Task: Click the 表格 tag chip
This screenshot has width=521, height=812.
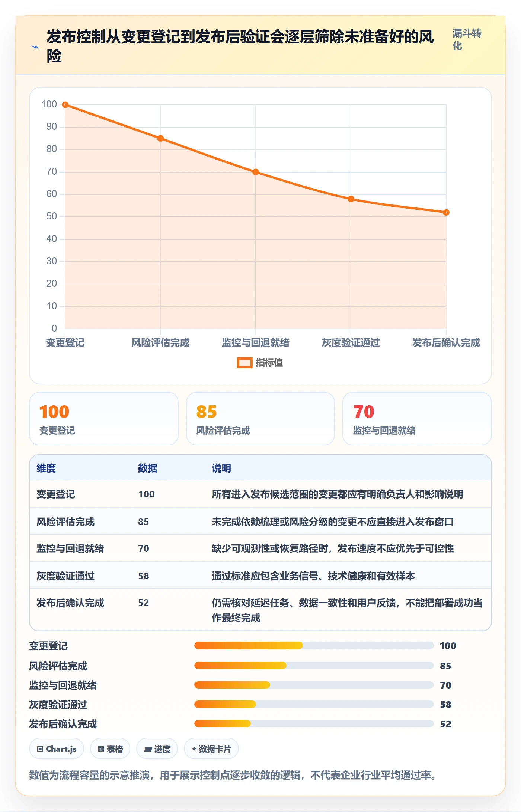Action: pos(110,749)
